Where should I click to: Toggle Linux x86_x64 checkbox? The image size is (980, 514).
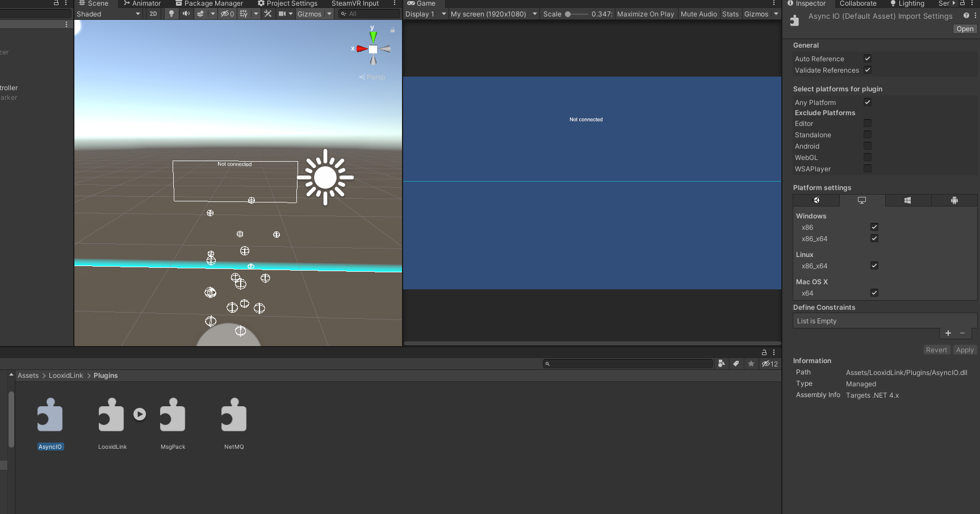pyautogui.click(x=874, y=266)
